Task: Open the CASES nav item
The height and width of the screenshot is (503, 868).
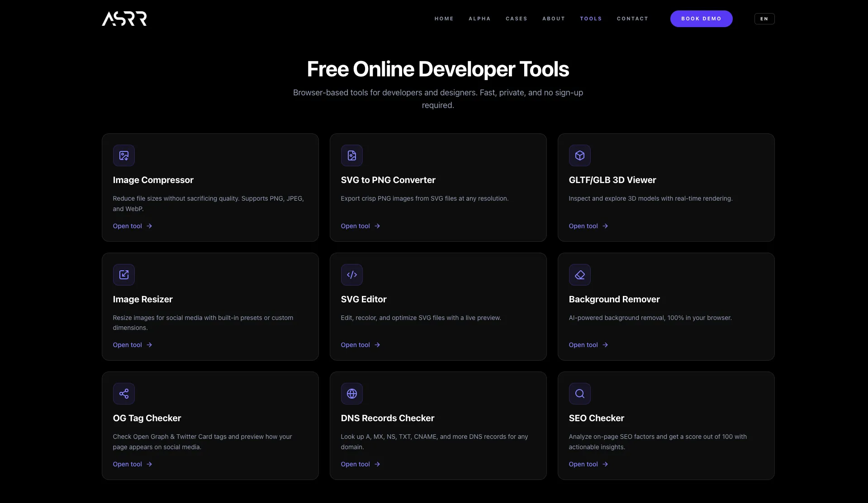Action: (x=517, y=19)
